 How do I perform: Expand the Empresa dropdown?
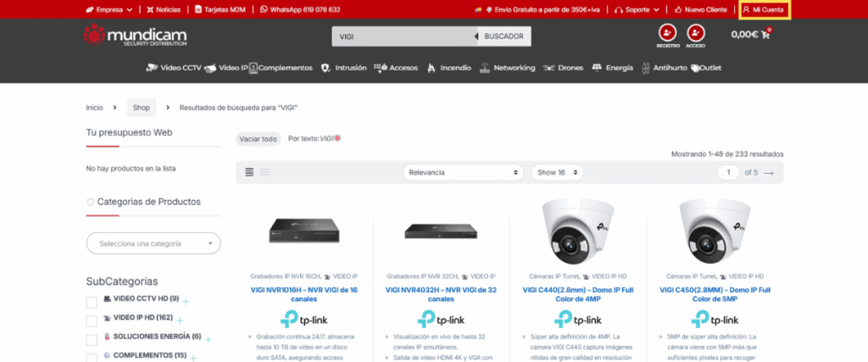pyautogui.click(x=109, y=9)
